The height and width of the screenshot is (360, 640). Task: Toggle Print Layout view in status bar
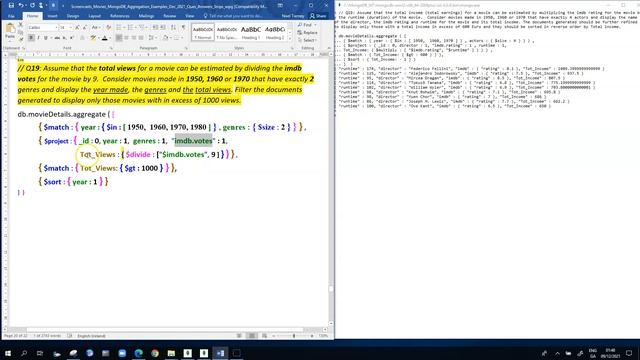pos(252,336)
